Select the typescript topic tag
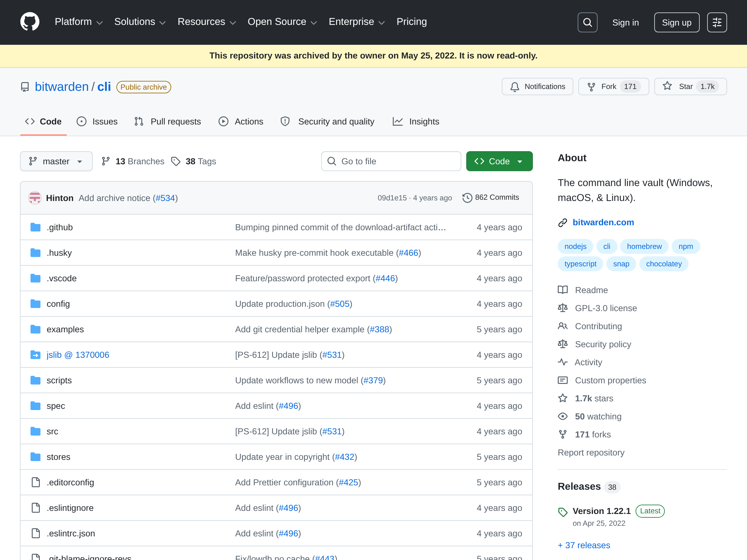This screenshot has width=747, height=560. [580, 264]
